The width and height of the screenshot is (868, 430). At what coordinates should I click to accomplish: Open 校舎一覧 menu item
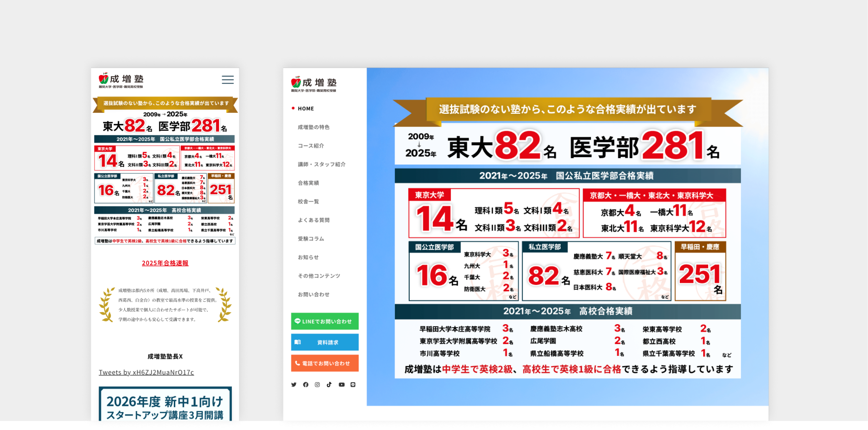click(308, 201)
